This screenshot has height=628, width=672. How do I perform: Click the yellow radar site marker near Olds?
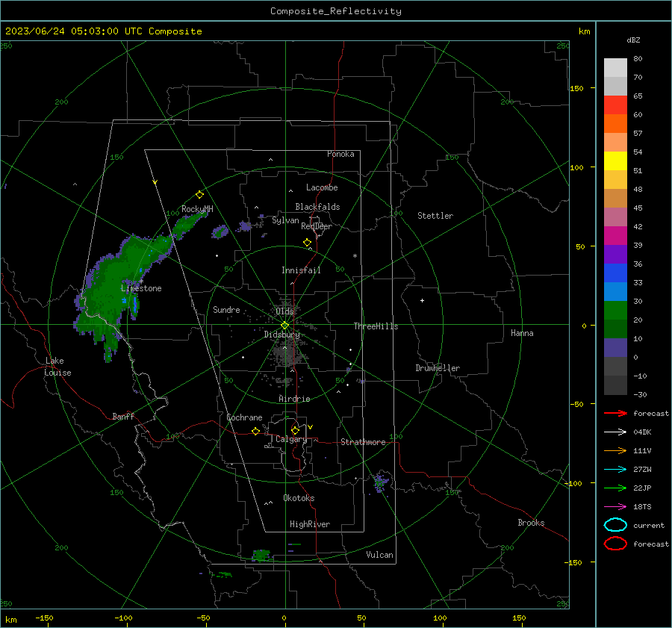coord(284,326)
